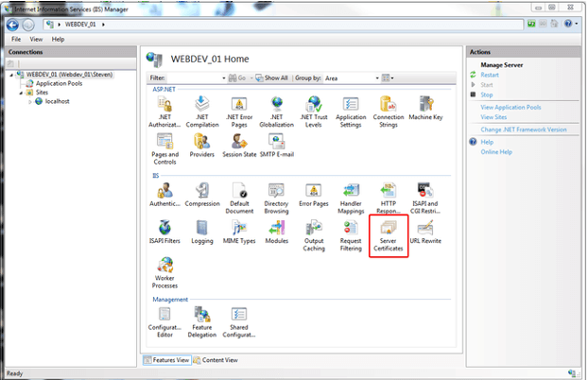
Task: Open HTTP Response Headers feature
Action: tap(389, 199)
